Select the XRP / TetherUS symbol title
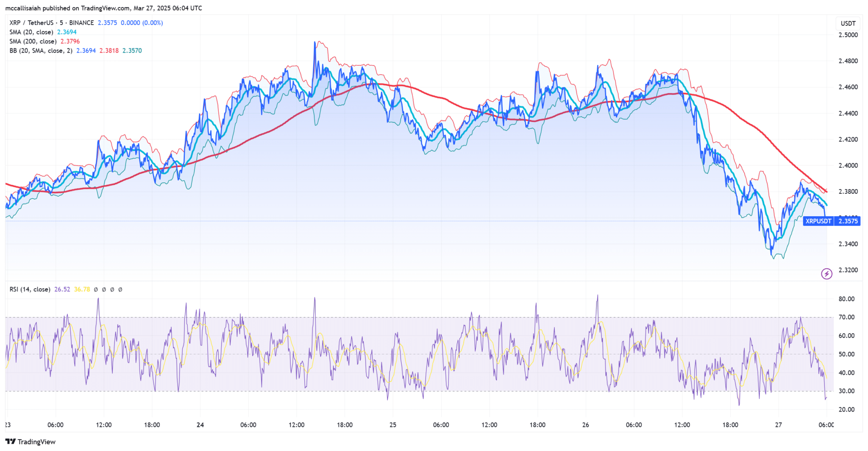The image size is (868, 451). (52, 23)
